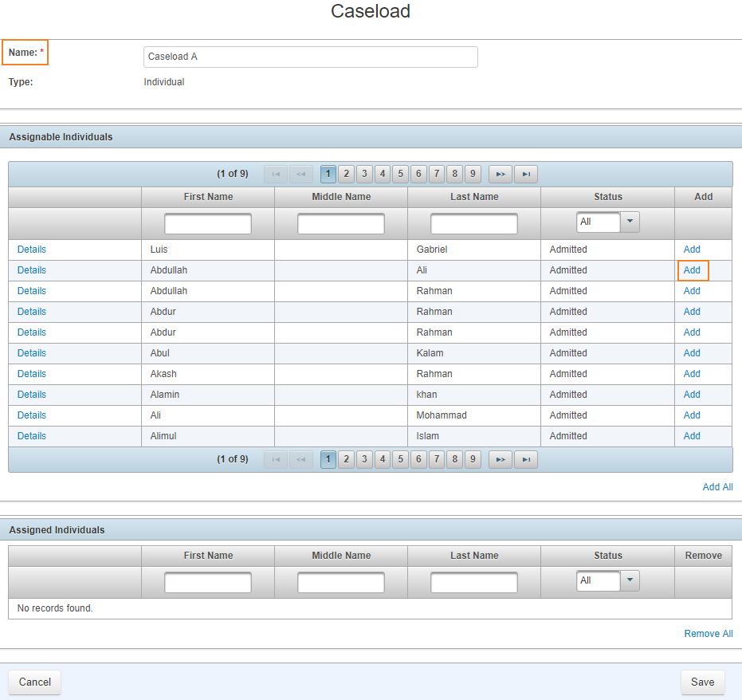Screen dimensions: 742x700
Task: Sort Assigned Individuals by Last Name header
Action: pos(474,556)
